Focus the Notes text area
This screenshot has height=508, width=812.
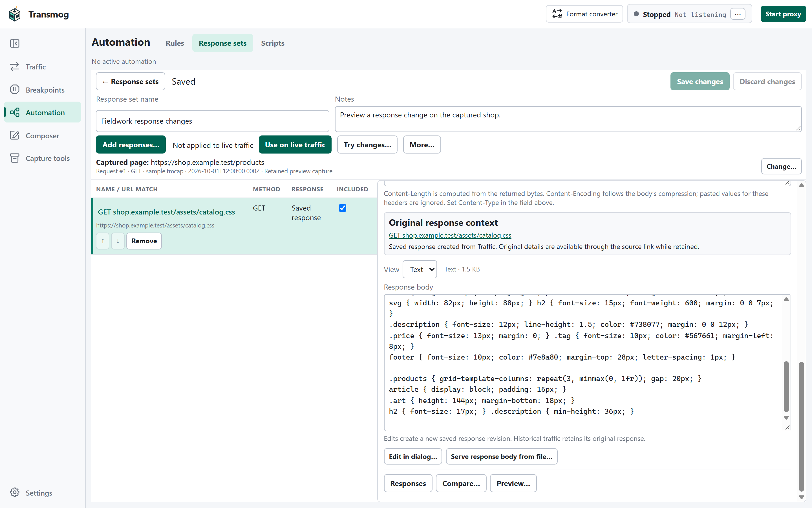(568, 119)
